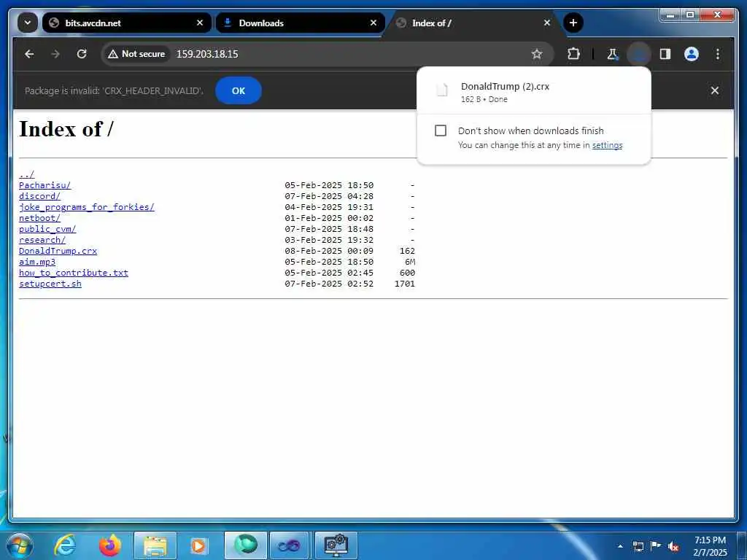The width and height of the screenshot is (747, 560).
Task: Open the Pacharisu/ folder link
Action: coord(44,185)
